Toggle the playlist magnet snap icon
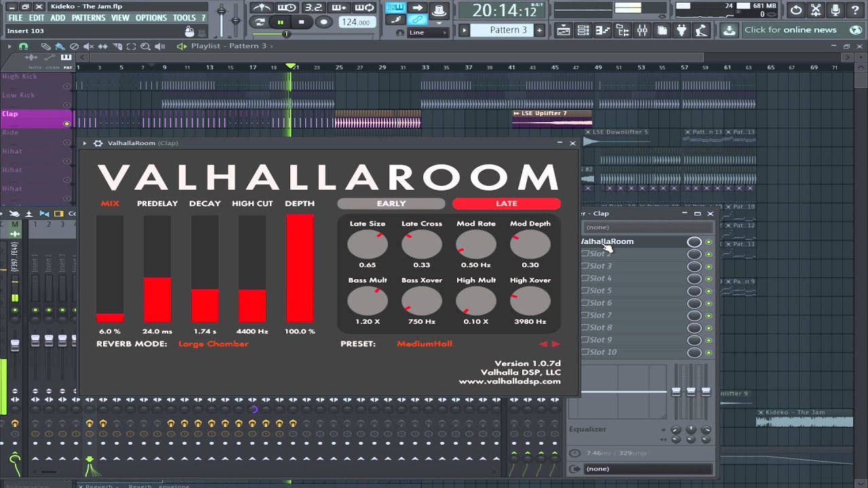The height and width of the screenshot is (488, 868). [24, 46]
